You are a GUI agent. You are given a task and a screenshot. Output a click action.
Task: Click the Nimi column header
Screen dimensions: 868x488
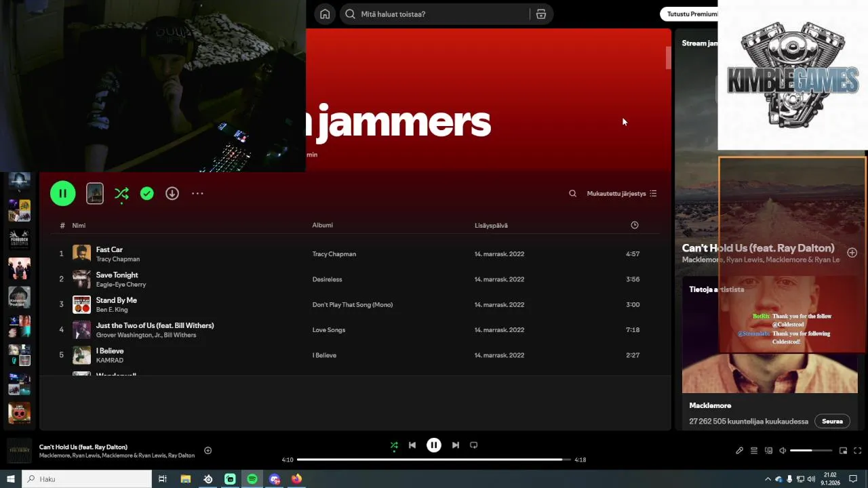coord(79,226)
